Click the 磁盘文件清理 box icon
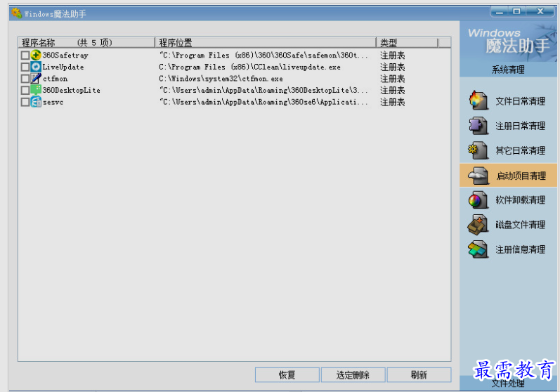The image size is (560, 392). tap(478, 225)
